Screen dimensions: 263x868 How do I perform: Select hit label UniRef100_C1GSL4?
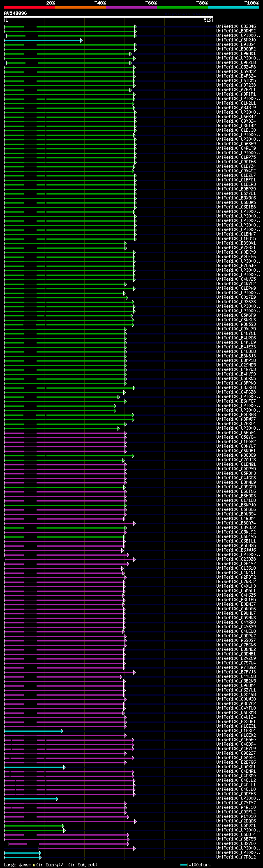tap(236, 731)
